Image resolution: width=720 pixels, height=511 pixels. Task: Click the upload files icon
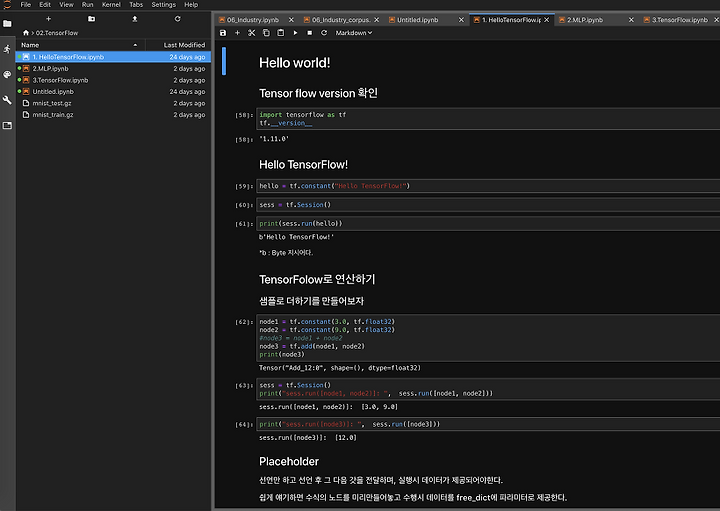(135, 19)
